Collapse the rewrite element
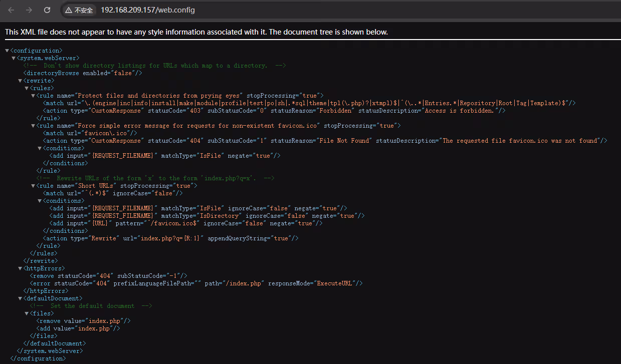621x364 pixels. coord(20,81)
